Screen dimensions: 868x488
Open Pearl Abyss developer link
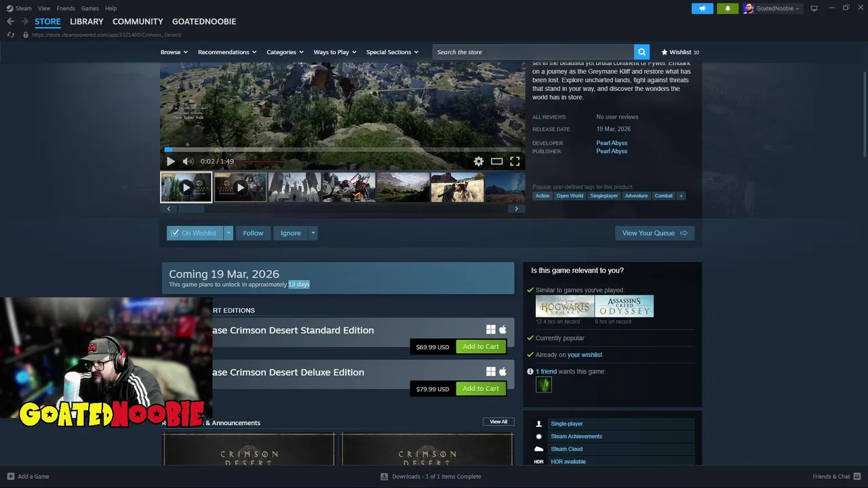[x=612, y=143]
